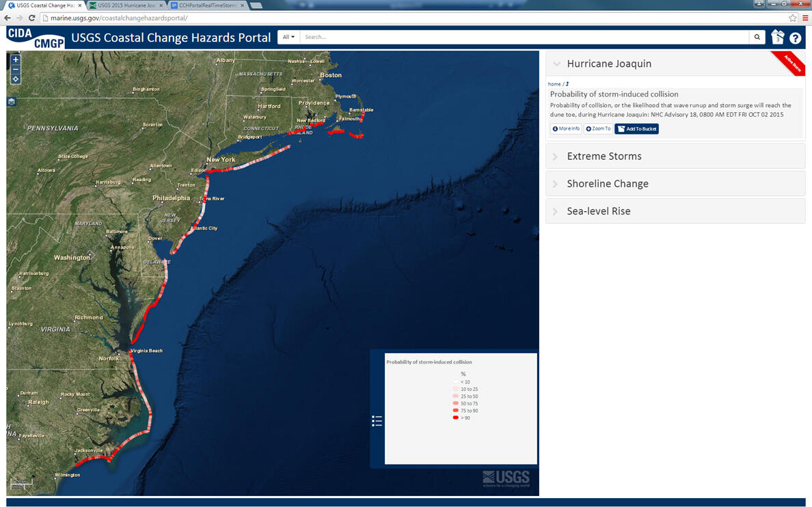
Task: Collapse the Hurricane Joaquin section
Action: coord(675,64)
